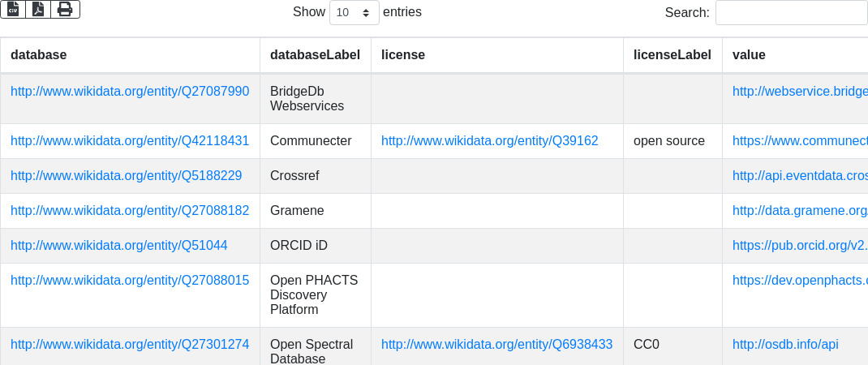868x365 pixels.
Task: Open the osdb.info/api value link
Action: (x=785, y=345)
